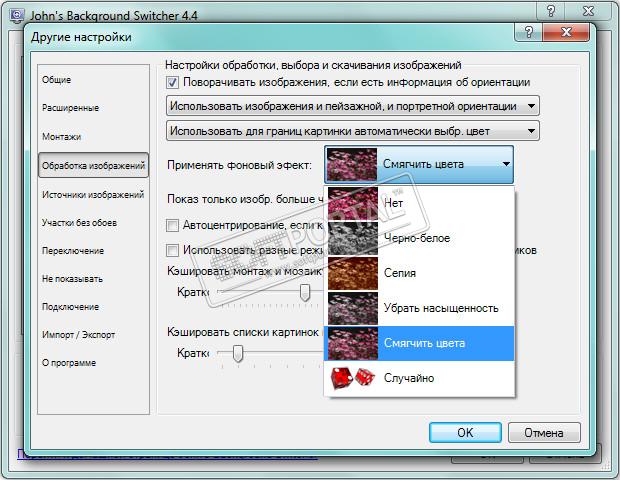Image resolution: width=620 pixels, height=480 pixels.
Task: Click the Кэшировать списки картинок label
Action: (x=242, y=332)
